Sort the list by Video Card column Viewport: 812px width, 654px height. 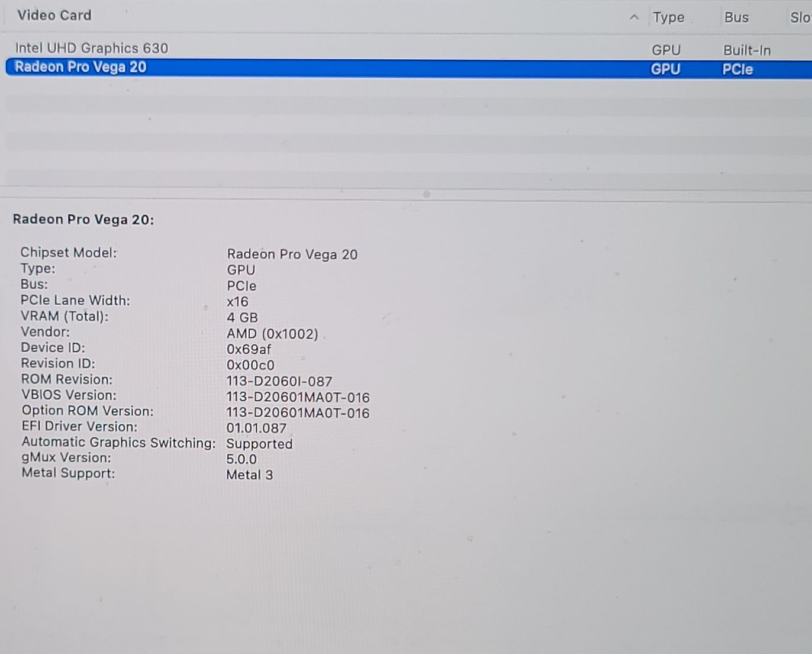54,15
